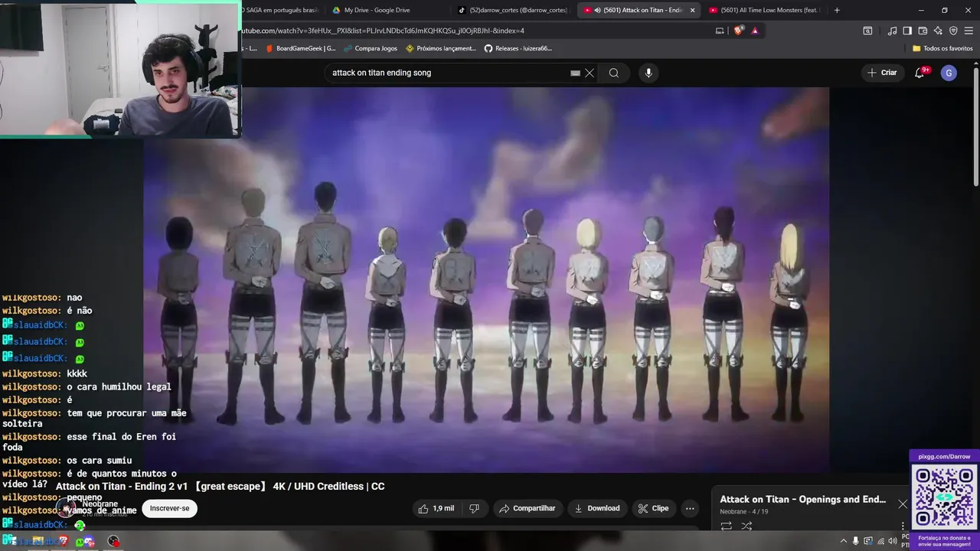Open the Neobrane channel avatar
Viewport: 980px width, 551px height.
[67, 508]
